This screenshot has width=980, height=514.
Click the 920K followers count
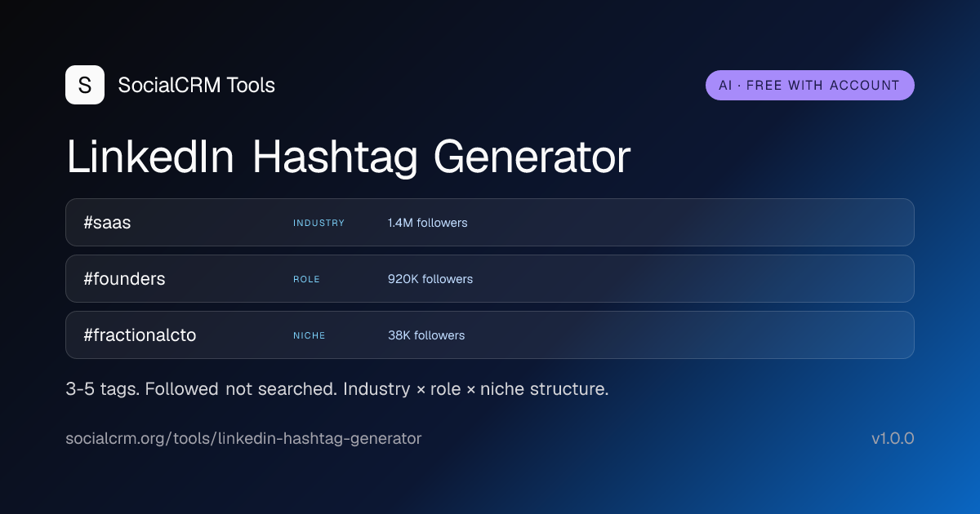(x=430, y=279)
